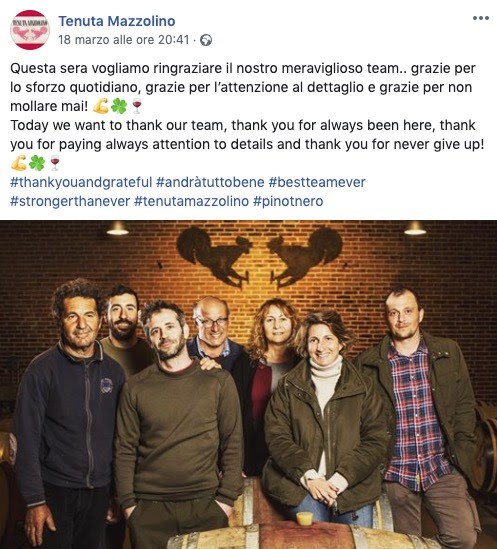This screenshot has height=549, width=497.
Task: Click the bicep emoji below English text
Action: (19, 163)
